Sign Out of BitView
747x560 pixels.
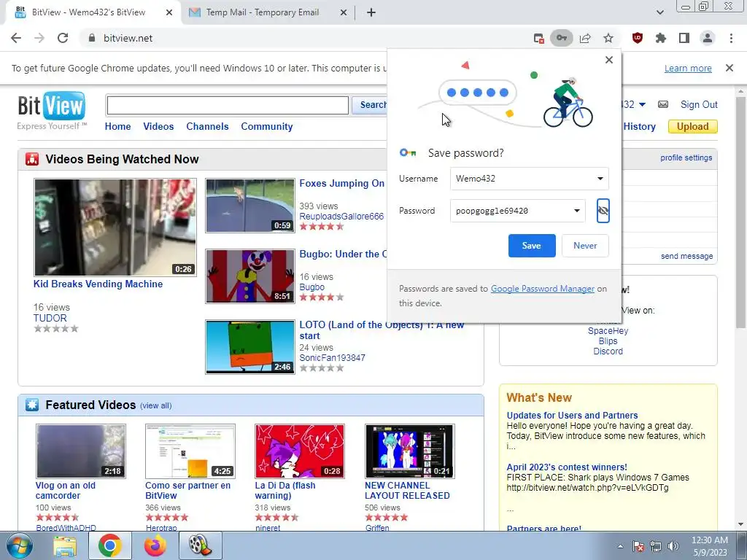699,104
